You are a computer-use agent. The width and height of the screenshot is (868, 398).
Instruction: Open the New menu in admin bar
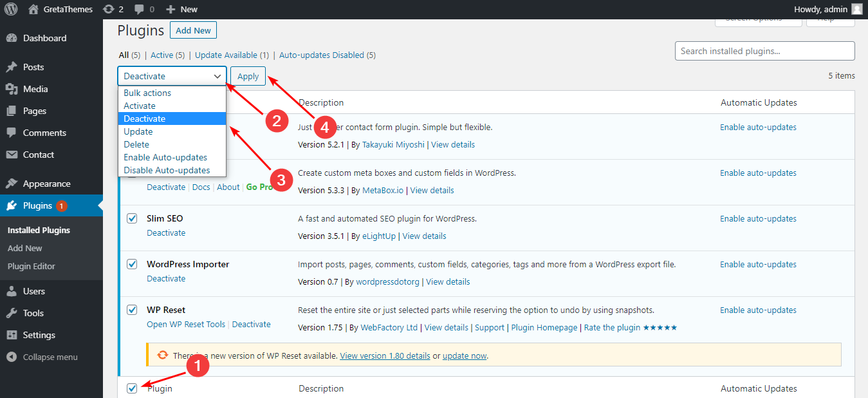[182, 9]
